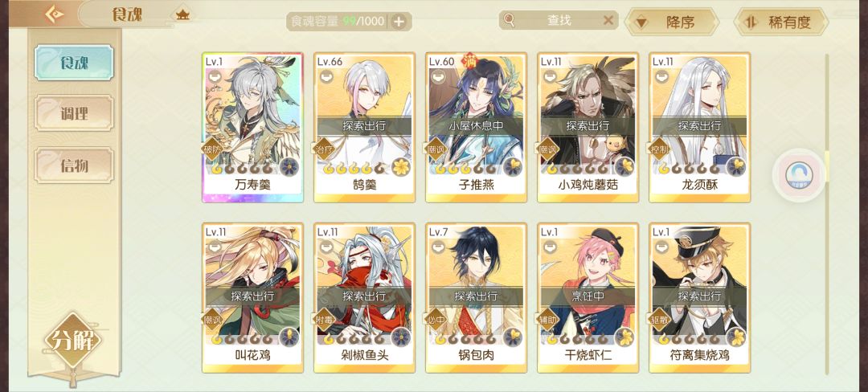
Task: Click the 治疗 role badge on 鹄羹
Action: click(325, 149)
